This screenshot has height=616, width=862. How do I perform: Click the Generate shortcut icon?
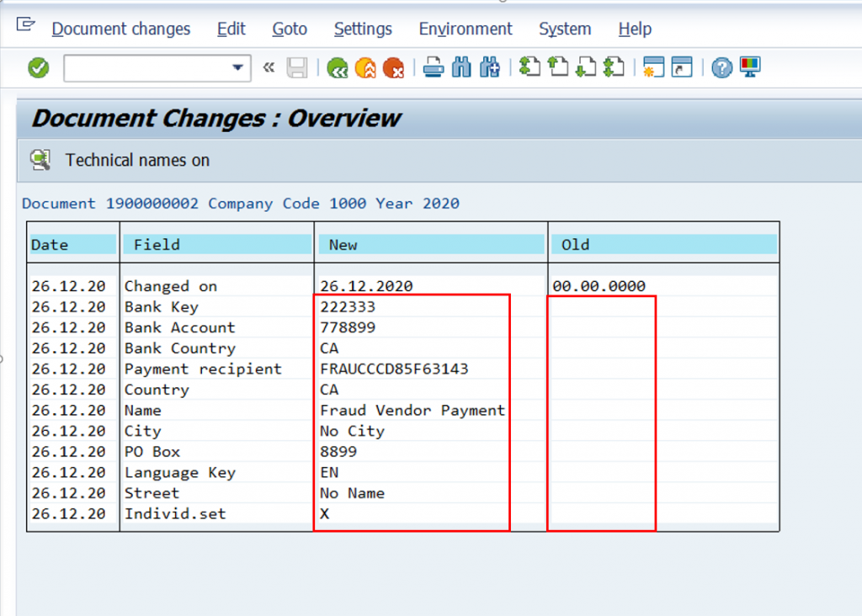pyautogui.click(x=682, y=67)
